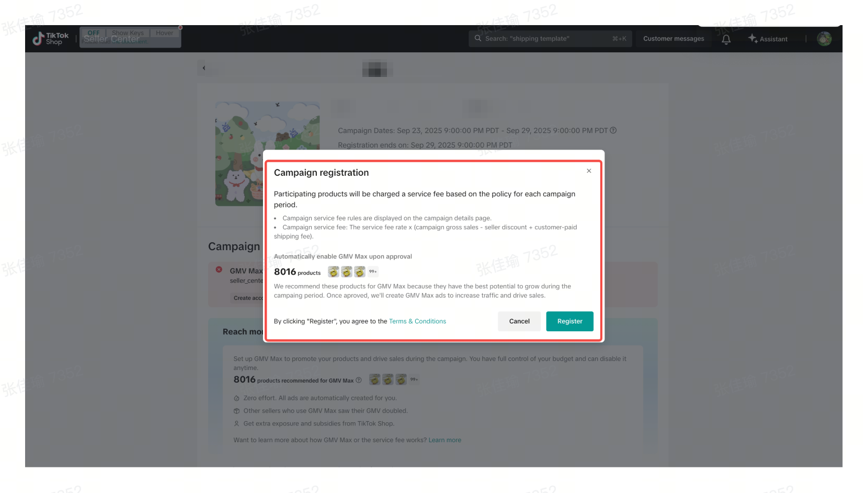Expand the 99+ products list in dialog
The image size is (868, 493).
[373, 272]
